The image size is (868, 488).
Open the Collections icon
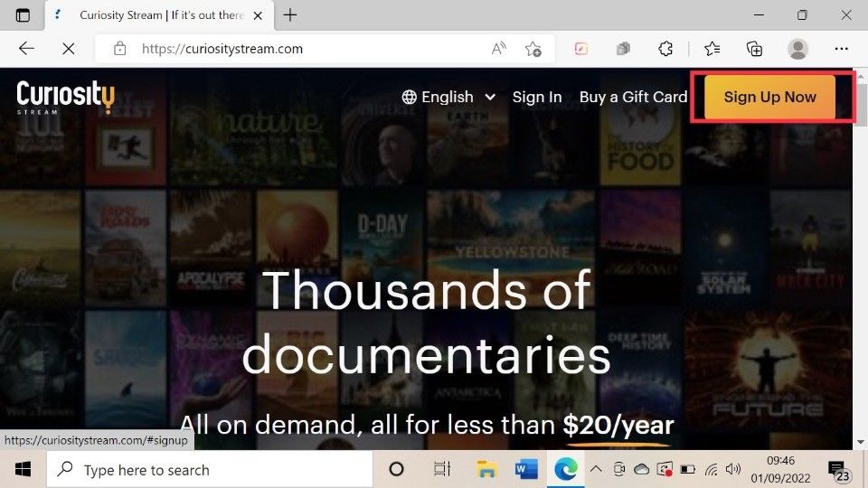pyautogui.click(x=754, y=49)
